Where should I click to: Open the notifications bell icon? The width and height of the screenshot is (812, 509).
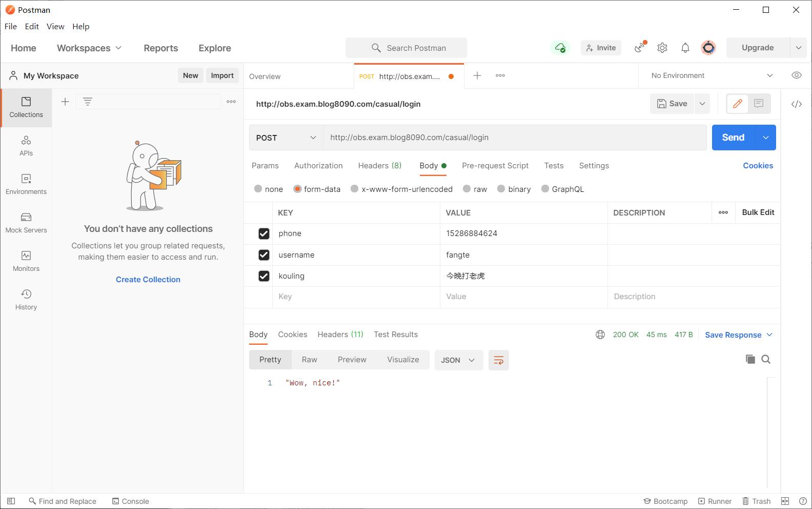(x=685, y=48)
